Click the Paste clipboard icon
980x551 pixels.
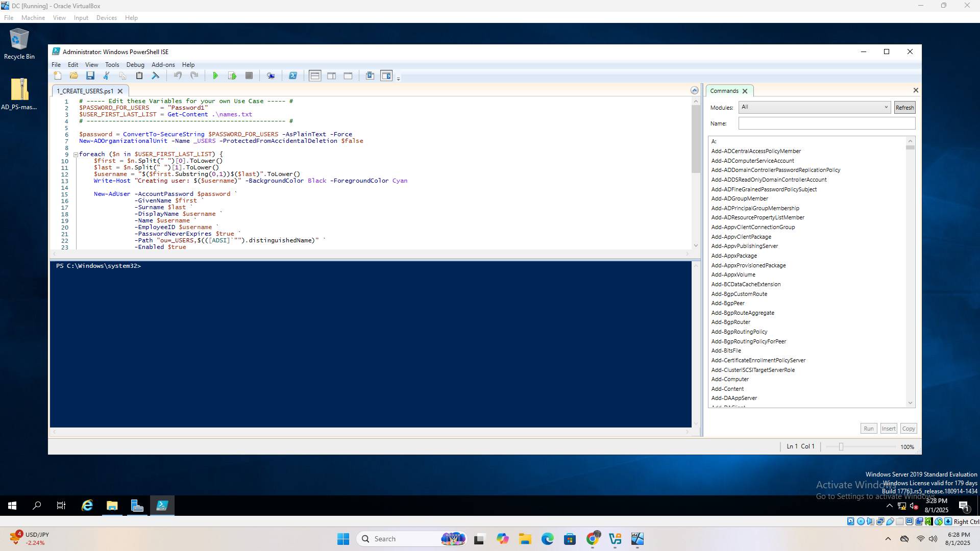tap(139, 76)
